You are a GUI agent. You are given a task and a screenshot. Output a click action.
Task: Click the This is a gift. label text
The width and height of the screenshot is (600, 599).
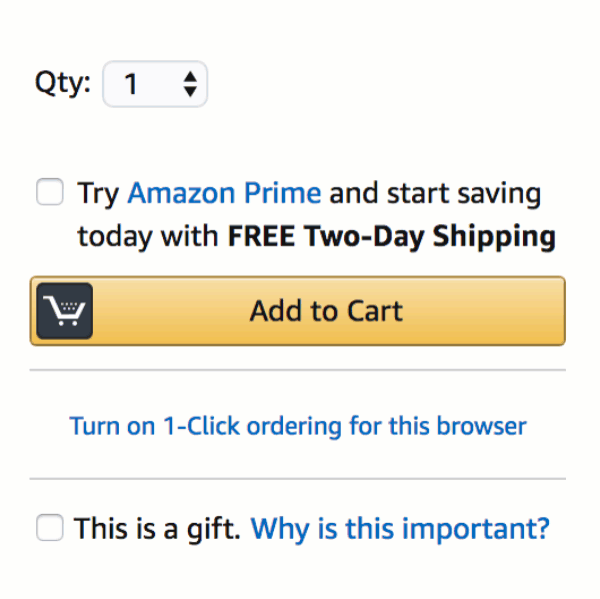click(x=157, y=529)
